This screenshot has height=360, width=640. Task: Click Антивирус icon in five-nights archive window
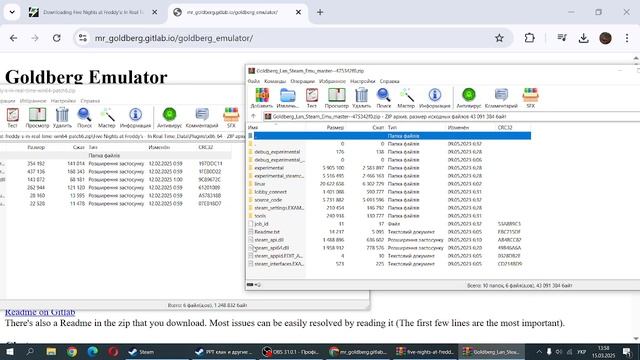(x=169, y=118)
